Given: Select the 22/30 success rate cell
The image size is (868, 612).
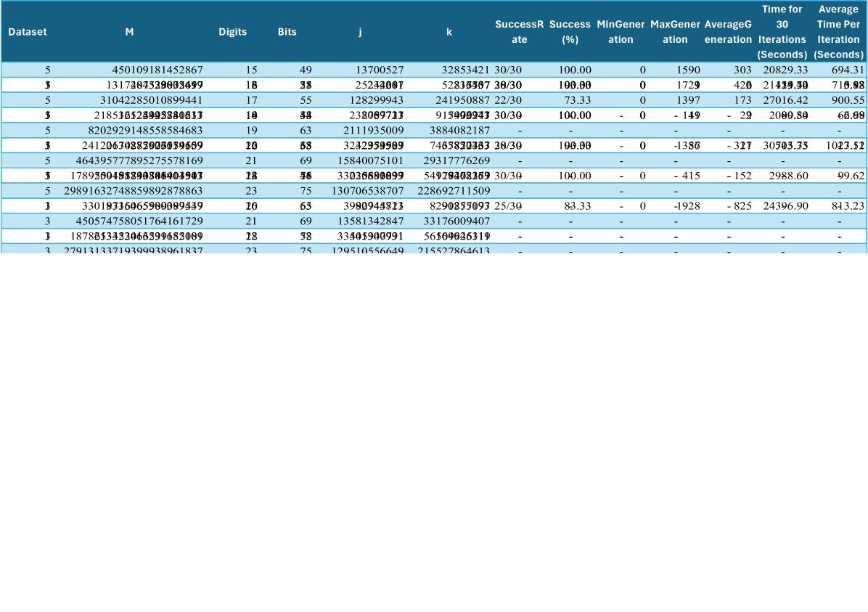Looking at the screenshot, I should point(509,100).
